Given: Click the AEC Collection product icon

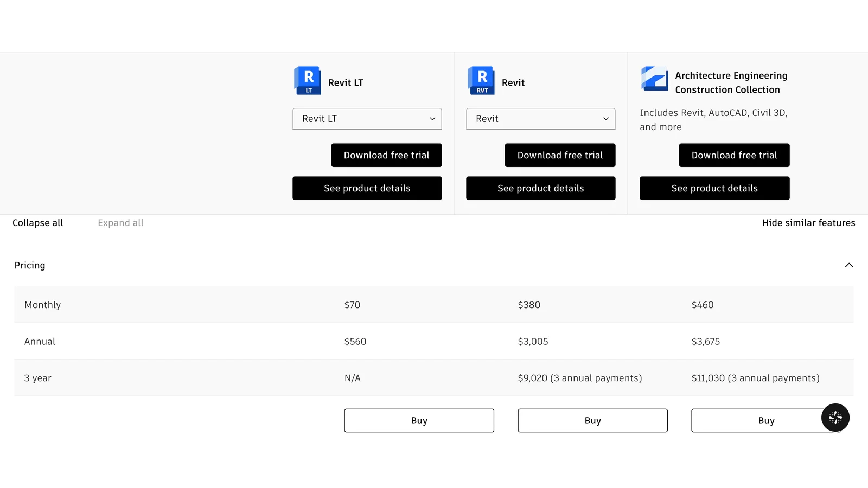Looking at the screenshot, I should (654, 79).
